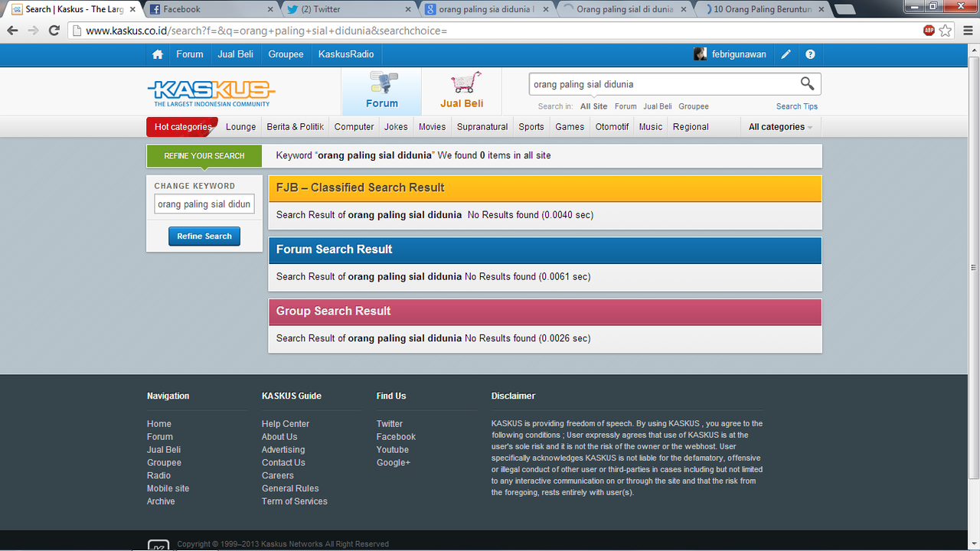
Task: Expand the All categories dropdown
Action: (780, 127)
